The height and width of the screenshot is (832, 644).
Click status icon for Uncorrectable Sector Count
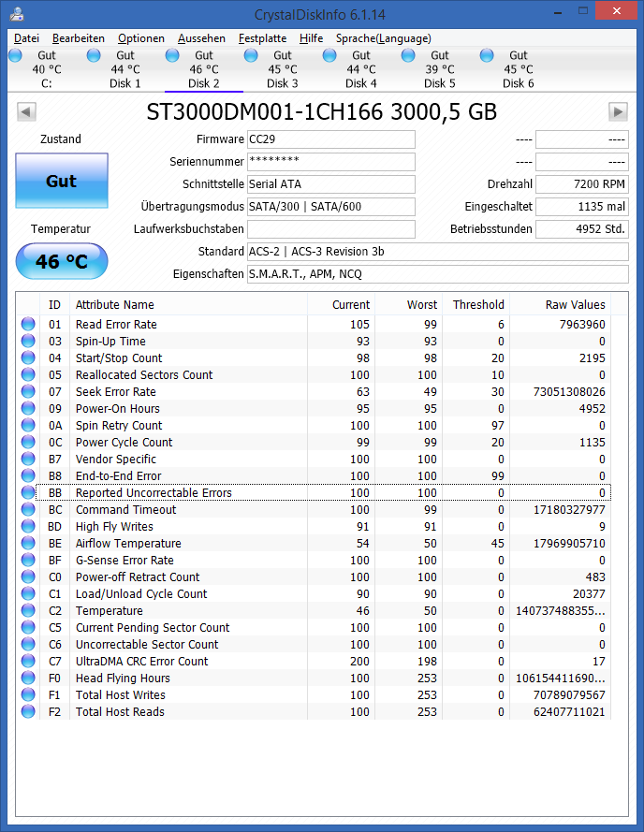(x=28, y=644)
